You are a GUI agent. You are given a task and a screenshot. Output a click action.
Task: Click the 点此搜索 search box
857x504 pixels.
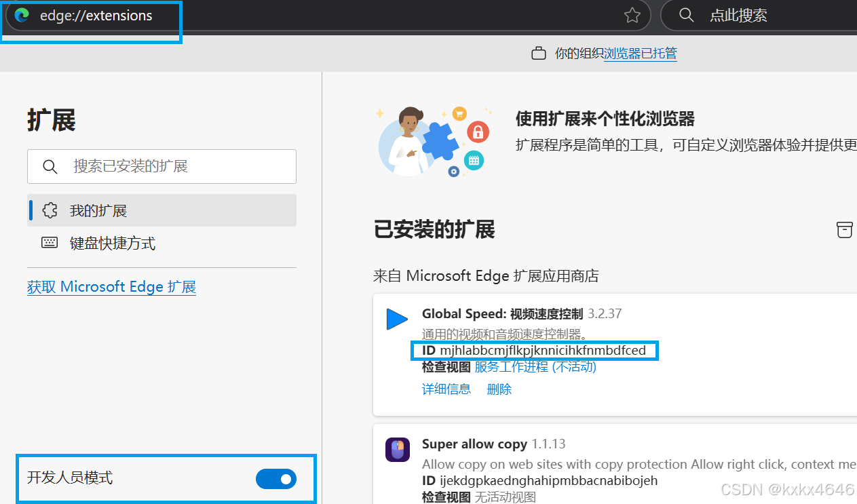point(759,16)
